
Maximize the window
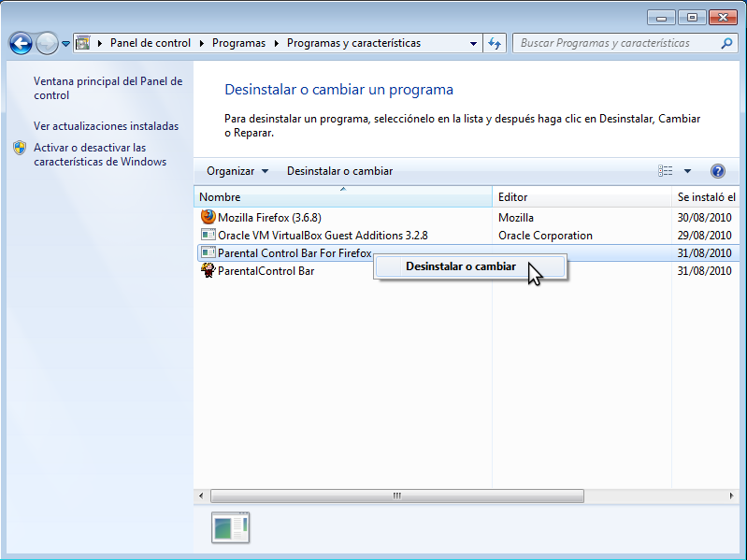click(x=692, y=18)
